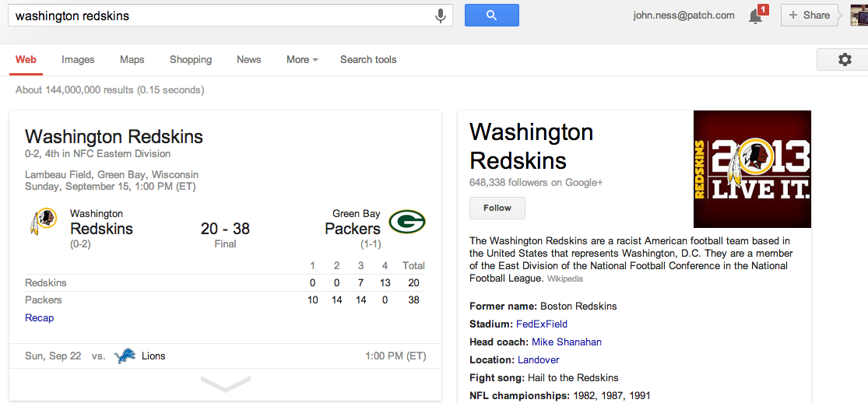Click the Redskins row in the score table
Screen dimensions: 868x403
225,283
